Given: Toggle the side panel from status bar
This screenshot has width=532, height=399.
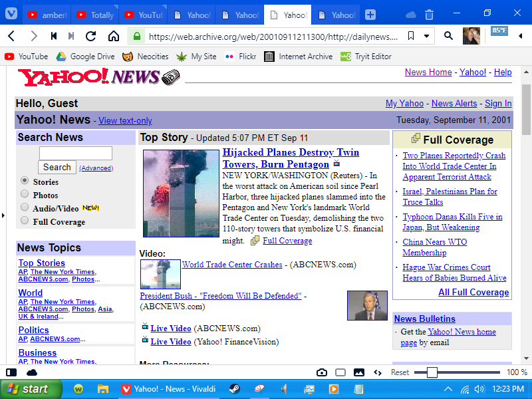Looking at the screenshot, I should (x=11, y=372).
